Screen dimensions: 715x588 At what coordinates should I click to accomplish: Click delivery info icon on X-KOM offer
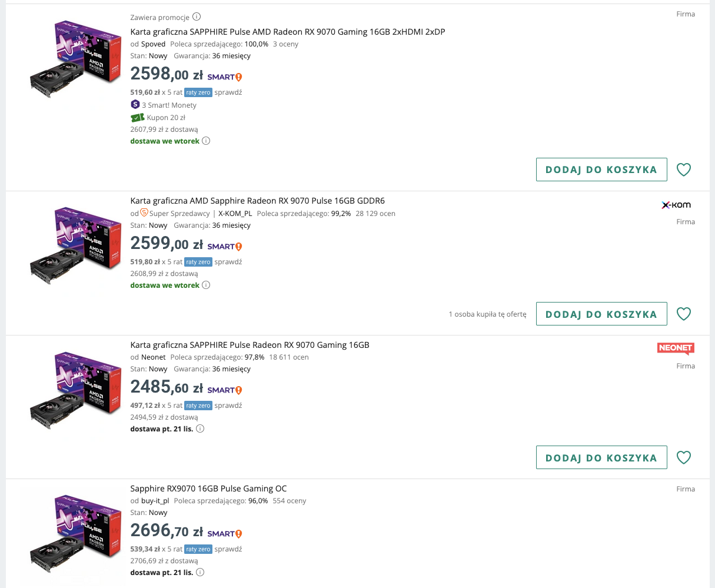coord(206,285)
